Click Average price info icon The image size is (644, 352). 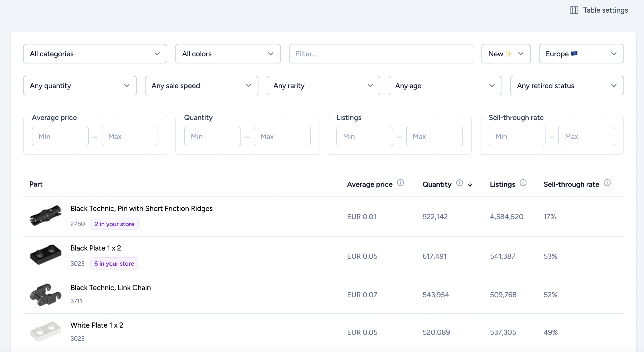(x=400, y=183)
